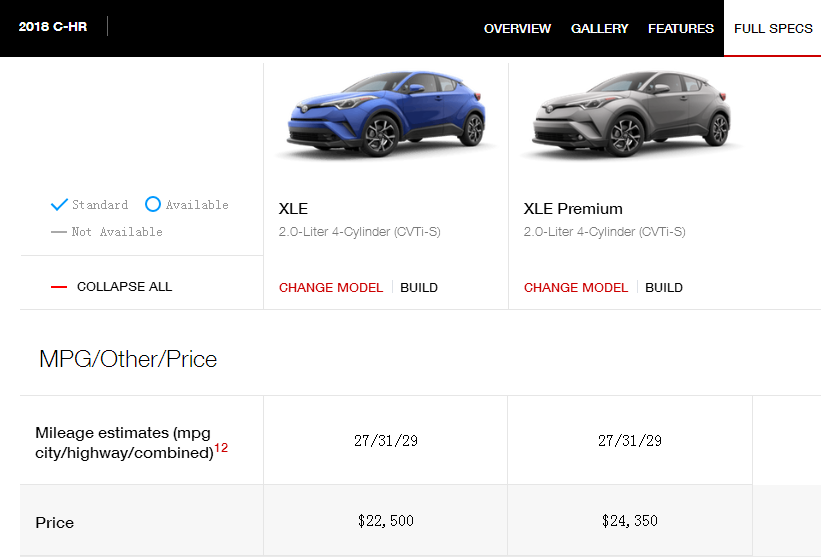
Task: Click the Standard legend label
Action: click(x=100, y=205)
